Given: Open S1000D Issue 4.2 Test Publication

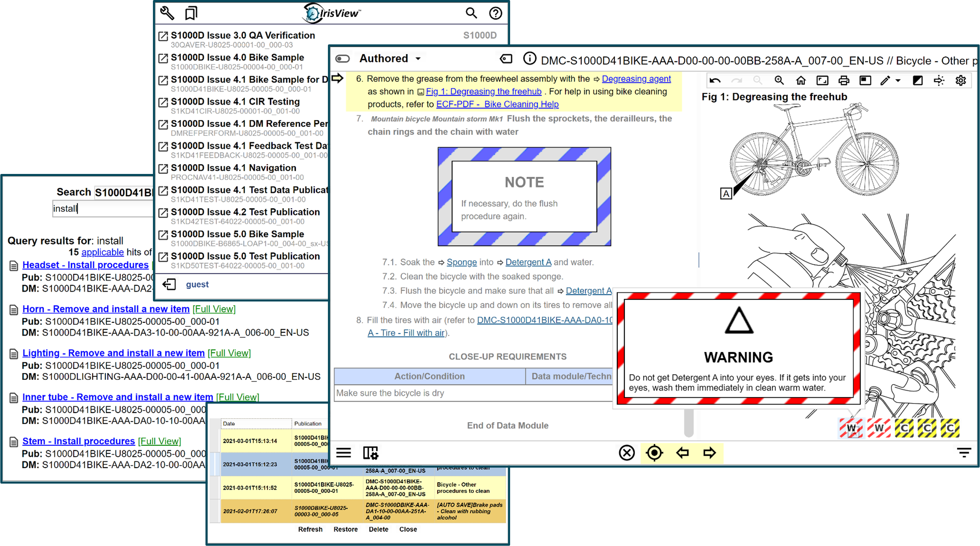Looking at the screenshot, I should pyautogui.click(x=245, y=212).
